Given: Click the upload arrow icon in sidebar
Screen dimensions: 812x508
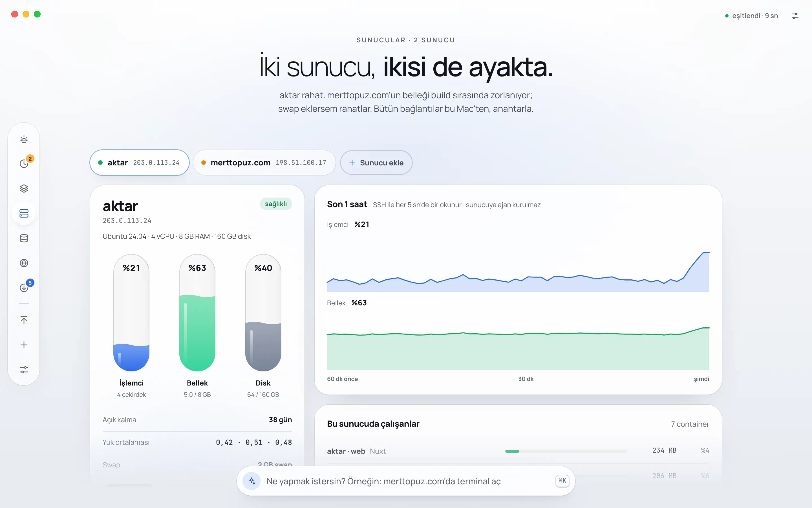Looking at the screenshot, I should point(24,320).
